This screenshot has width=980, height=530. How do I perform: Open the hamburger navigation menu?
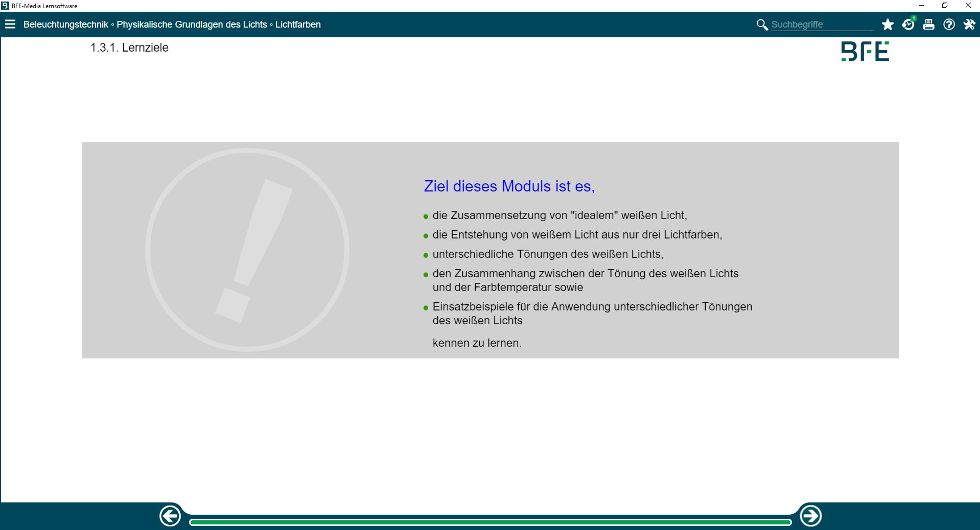point(10,25)
